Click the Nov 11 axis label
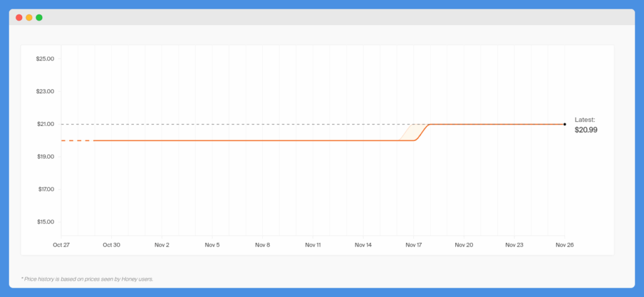 (x=313, y=245)
